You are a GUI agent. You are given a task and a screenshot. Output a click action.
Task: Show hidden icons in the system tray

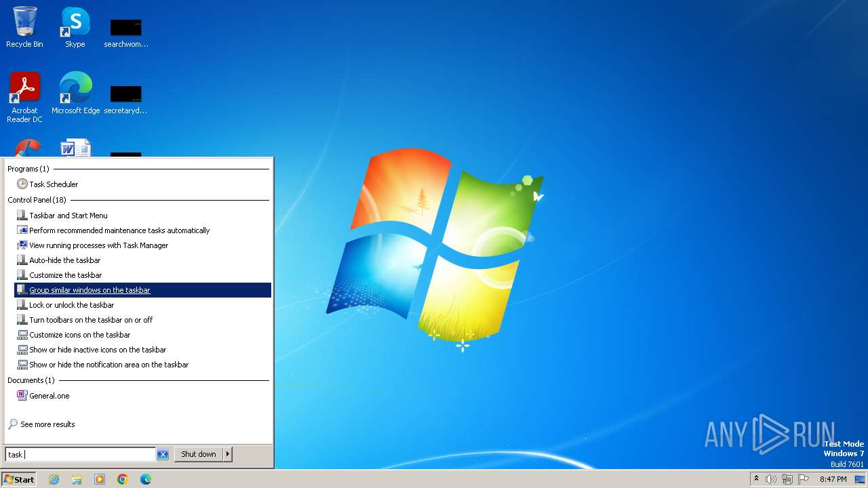click(756, 479)
